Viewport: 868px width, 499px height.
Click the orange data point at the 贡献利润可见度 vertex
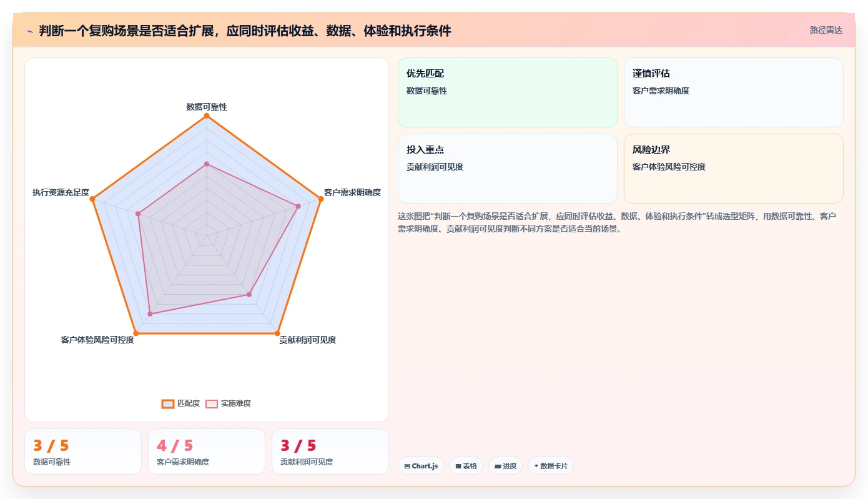[277, 333]
